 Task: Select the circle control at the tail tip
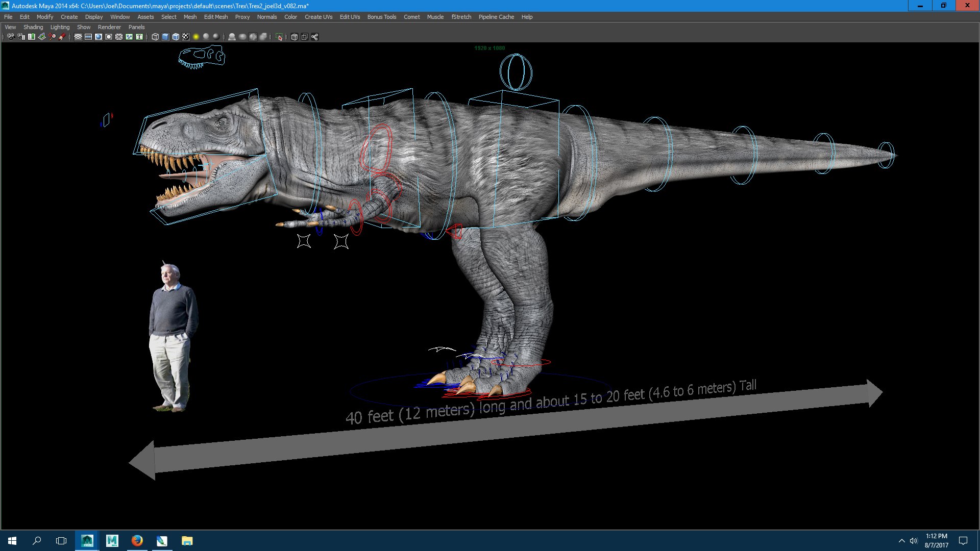click(886, 155)
